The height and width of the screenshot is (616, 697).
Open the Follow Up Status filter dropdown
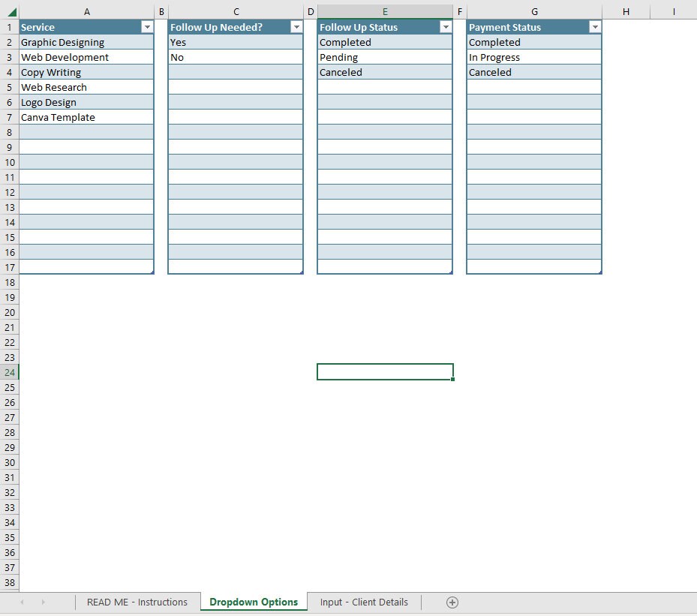point(446,27)
